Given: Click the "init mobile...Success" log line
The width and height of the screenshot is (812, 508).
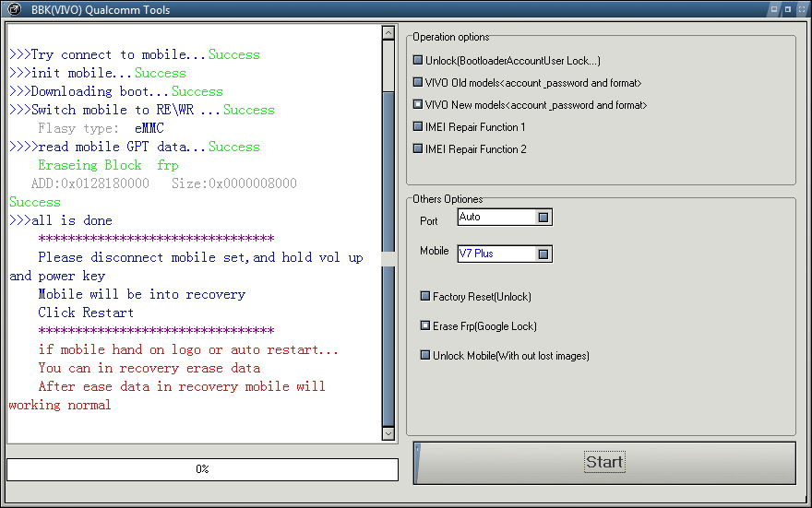Looking at the screenshot, I should [98, 74].
